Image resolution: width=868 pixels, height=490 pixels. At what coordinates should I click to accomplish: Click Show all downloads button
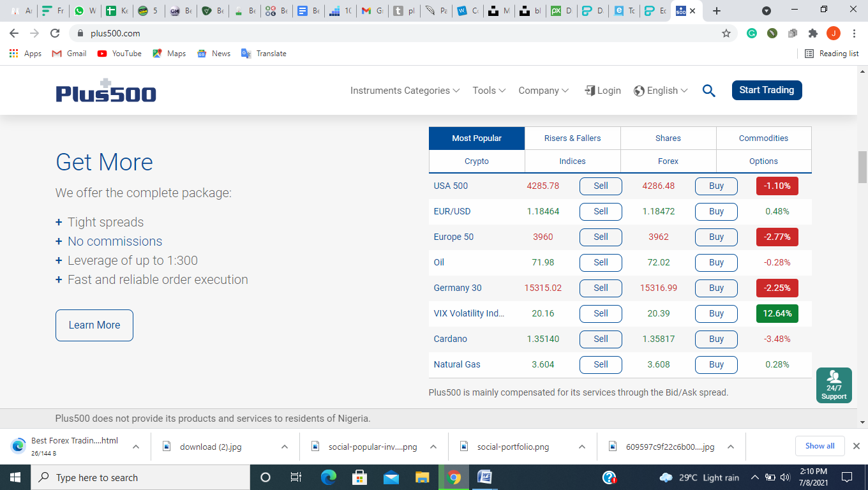tap(819, 446)
